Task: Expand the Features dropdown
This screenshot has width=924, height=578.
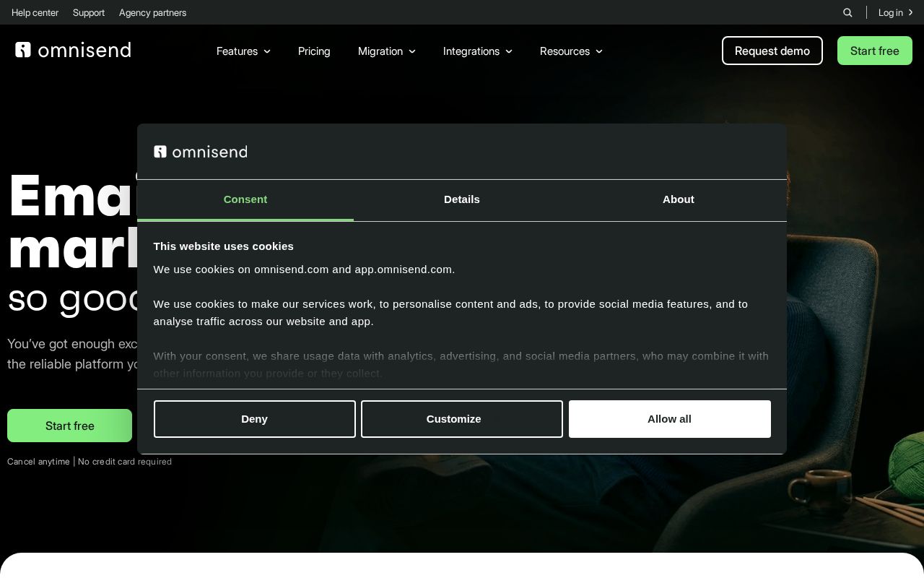Action: [243, 51]
